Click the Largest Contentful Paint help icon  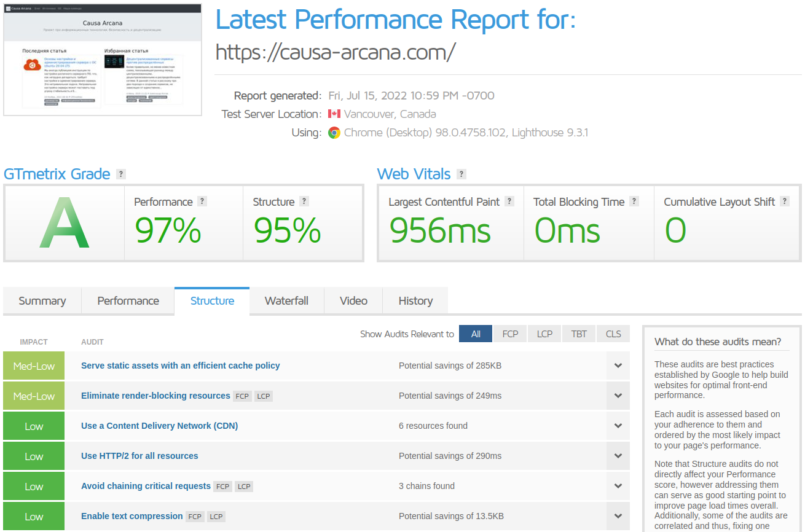pyautogui.click(x=509, y=201)
